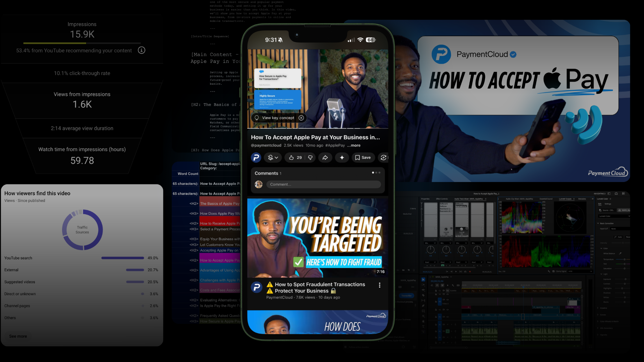
Task: Dismiss the View key concept chip
Action: point(301,118)
